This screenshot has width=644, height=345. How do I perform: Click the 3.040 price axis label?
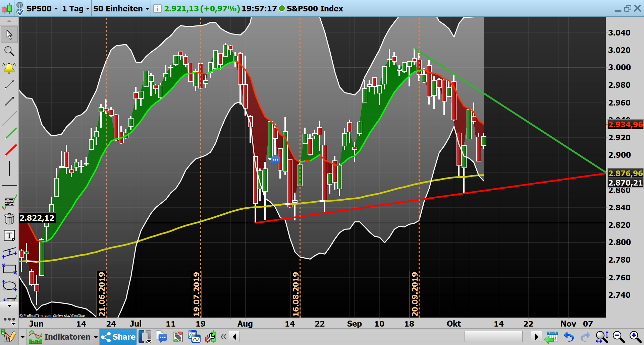(x=619, y=33)
